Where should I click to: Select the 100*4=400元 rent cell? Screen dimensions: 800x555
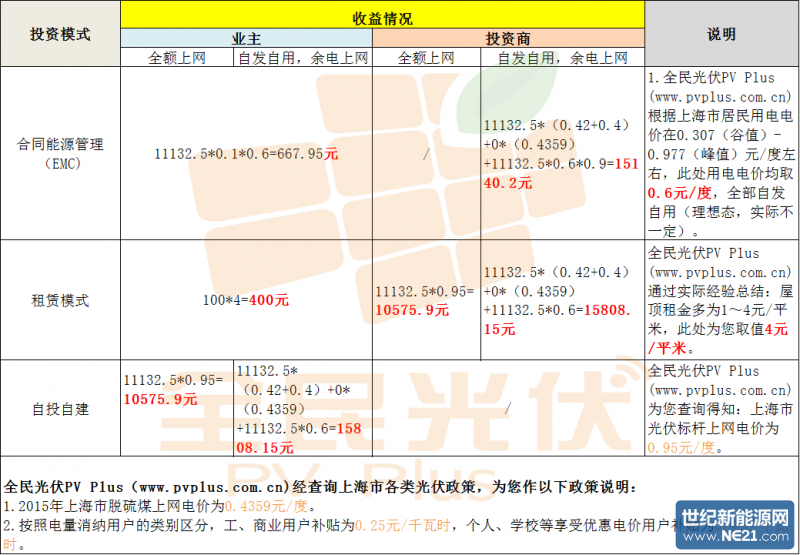click(x=246, y=299)
